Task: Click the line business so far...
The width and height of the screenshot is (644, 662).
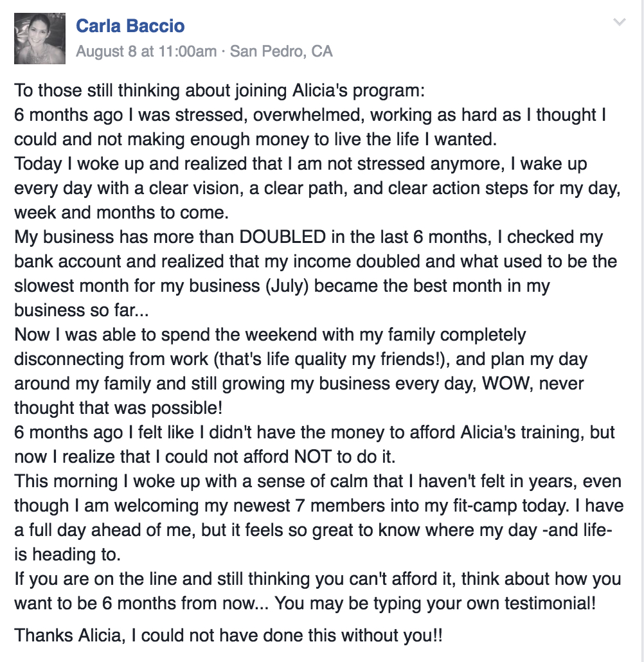Action: click(x=82, y=310)
